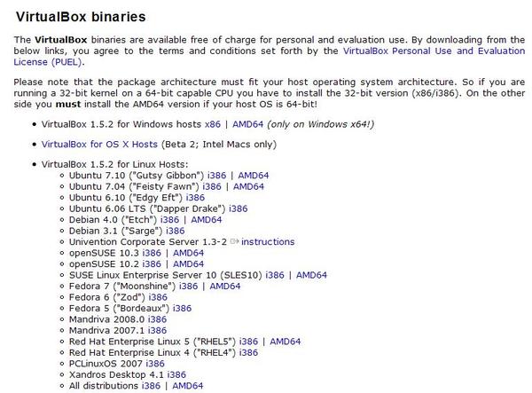The image size is (532, 393).
Task: Click the VirtualBox binaries heading
Action: coord(81,17)
